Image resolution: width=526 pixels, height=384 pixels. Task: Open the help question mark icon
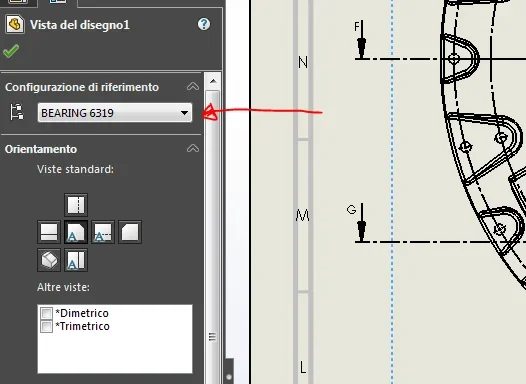click(x=204, y=24)
